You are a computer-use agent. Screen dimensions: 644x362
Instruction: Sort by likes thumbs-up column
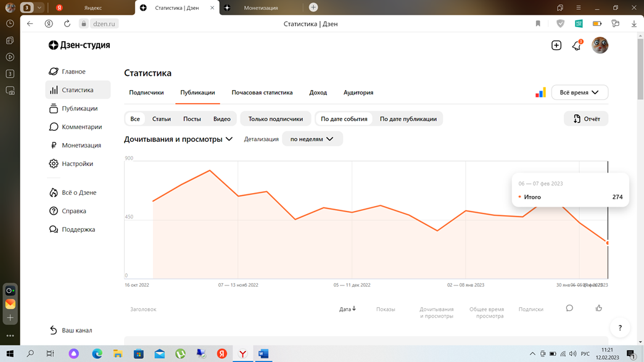[599, 308]
